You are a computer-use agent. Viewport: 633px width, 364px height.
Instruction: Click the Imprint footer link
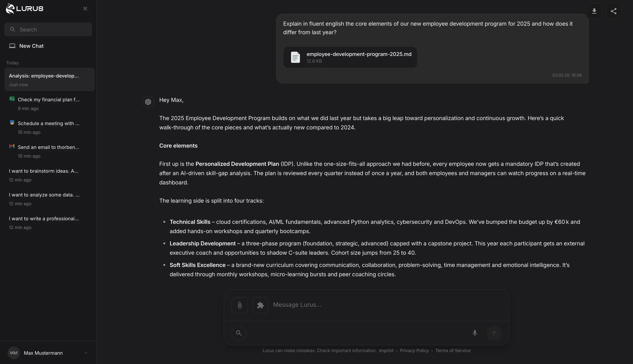click(x=386, y=350)
